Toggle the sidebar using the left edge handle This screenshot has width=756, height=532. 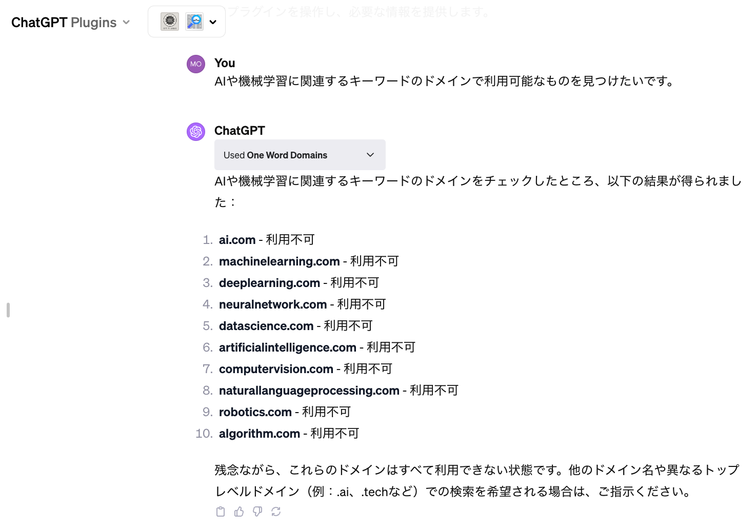point(8,310)
